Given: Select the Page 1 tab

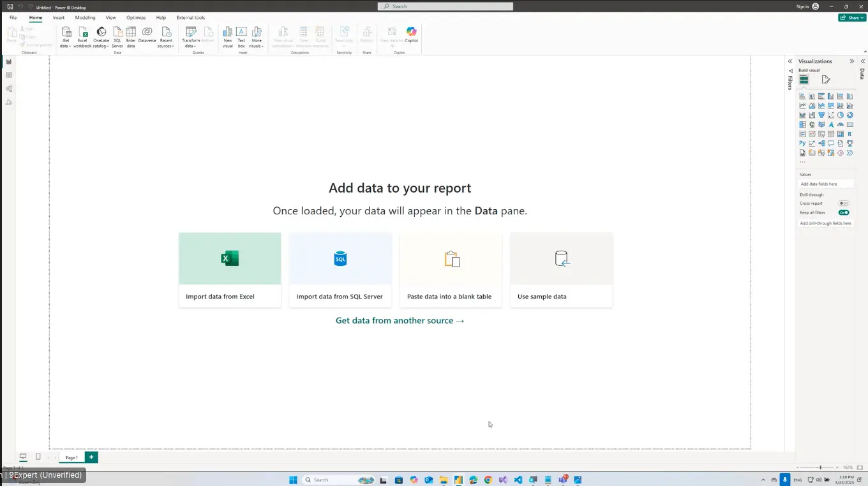Looking at the screenshot, I should [71, 457].
